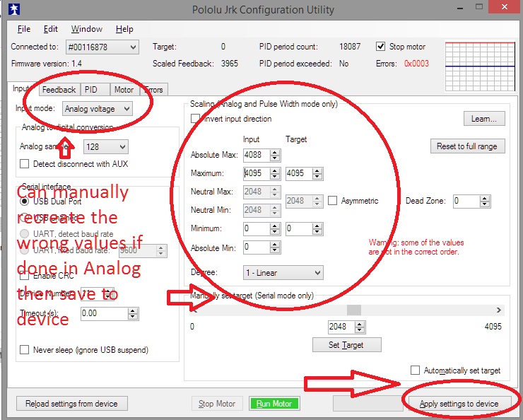The height and width of the screenshot is (420, 523).
Task: Increase Absolute Min with up arrow
Action: pyautogui.click(x=275, y=245)
